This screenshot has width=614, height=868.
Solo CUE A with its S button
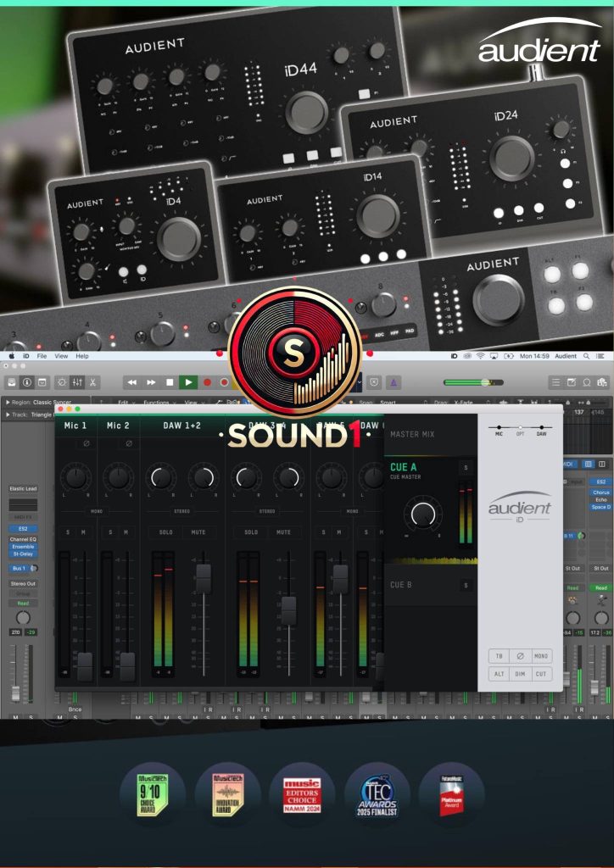466,468
